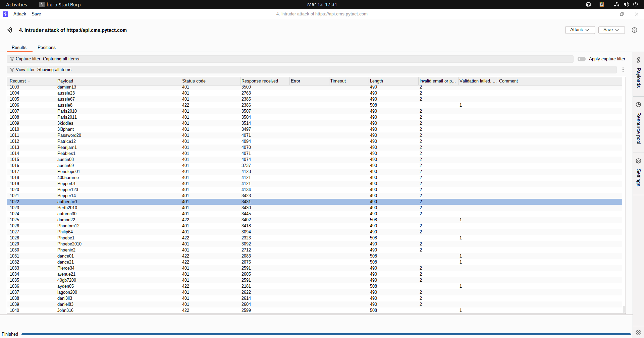This screenshot has height=338, width=644.
Task: Click the bottom-right gear settings icon
Action: click(x=638, y=332)
